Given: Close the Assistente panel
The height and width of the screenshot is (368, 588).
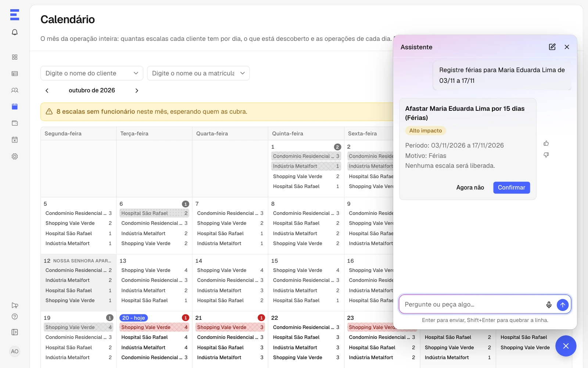Looking at the screenshot, I should (567, 47).
